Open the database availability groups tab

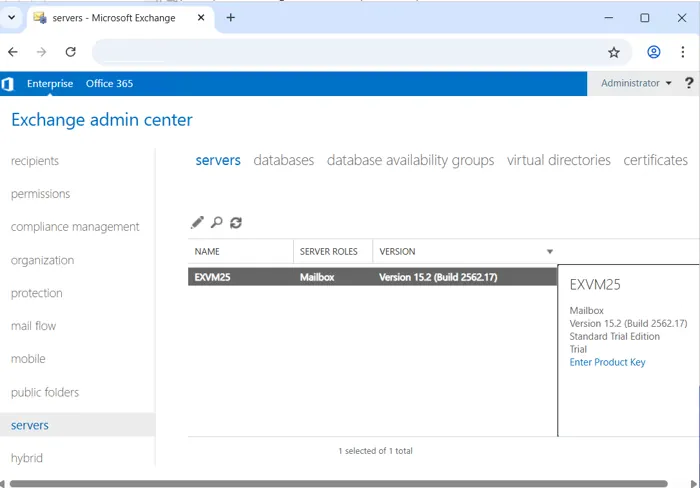pyautogui.click(x=410, y=160)
